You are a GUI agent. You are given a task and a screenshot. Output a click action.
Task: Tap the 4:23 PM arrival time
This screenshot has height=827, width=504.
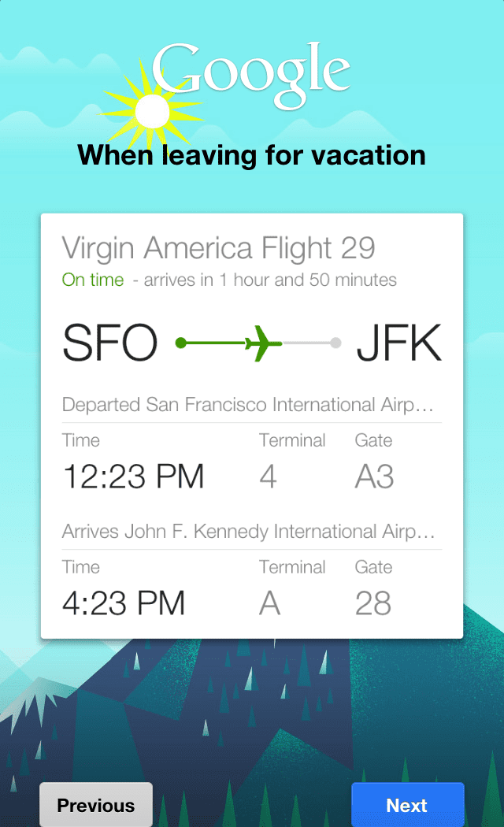[124, 603]
